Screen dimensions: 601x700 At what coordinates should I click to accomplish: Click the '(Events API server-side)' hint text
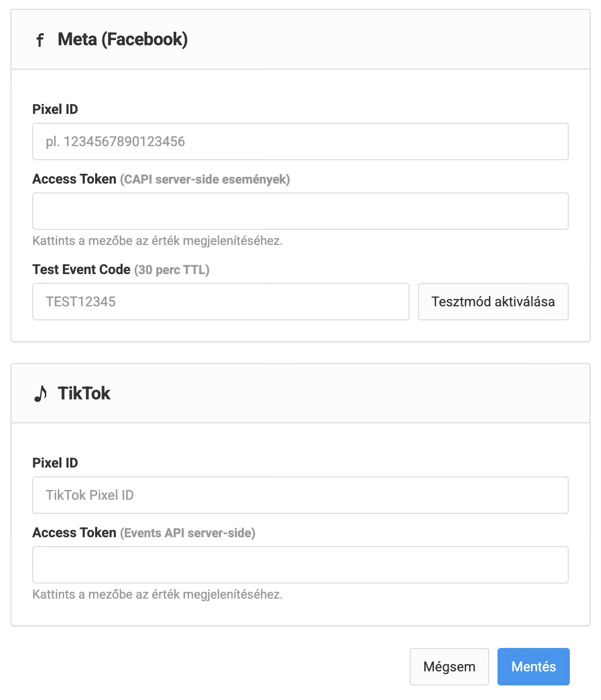coord(188,533)
